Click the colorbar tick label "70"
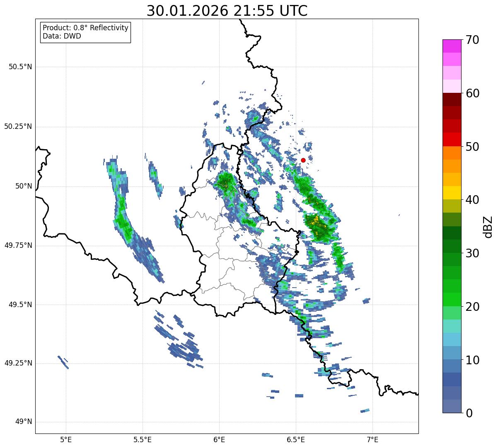The height and width of the screenshot is (448, 498). [472, 40]
